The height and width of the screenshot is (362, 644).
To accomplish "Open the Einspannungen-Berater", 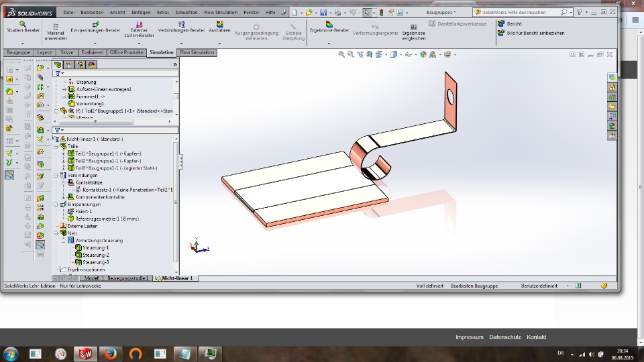I will tap(95, 27).
